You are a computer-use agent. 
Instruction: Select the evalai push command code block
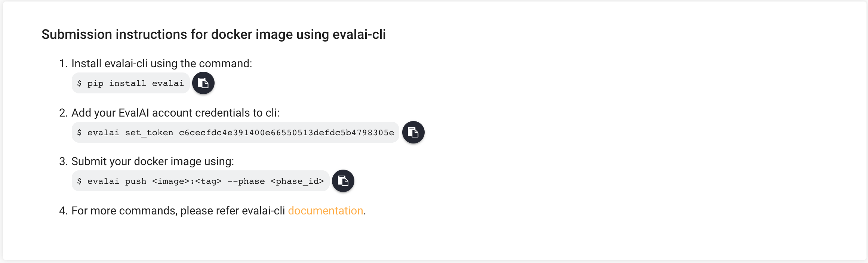200,181
